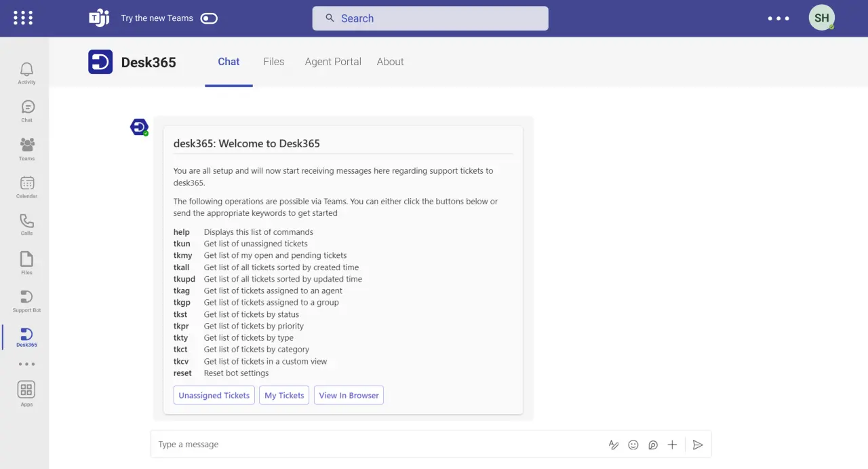Select Calls in the left sidebar
868x469 pixels.
click(26, 224)
